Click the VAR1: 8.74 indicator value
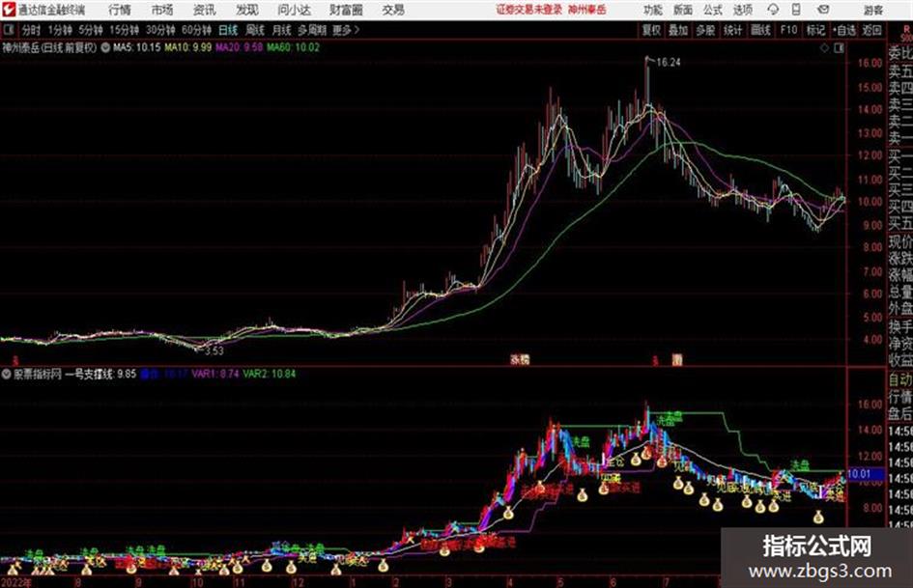 [215, 374]
